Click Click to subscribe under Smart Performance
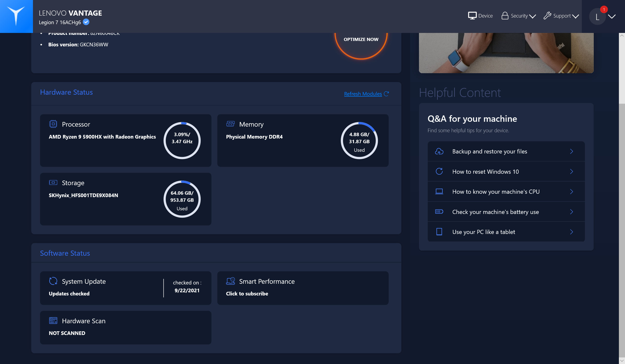Viewport: 625px width, 364px height. pyautogui.click(x=247, y=293)
